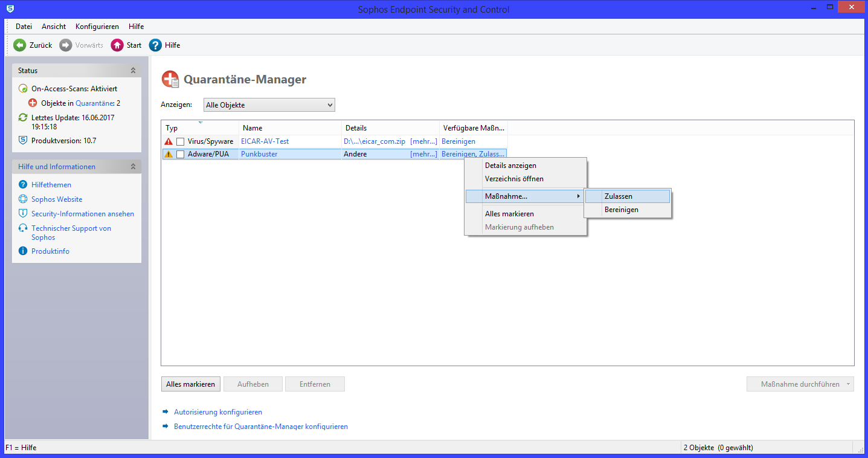Click the status bar text 2 Objekte (0 gewählt)
868x458 pixels.
click(x=718, y=448)
